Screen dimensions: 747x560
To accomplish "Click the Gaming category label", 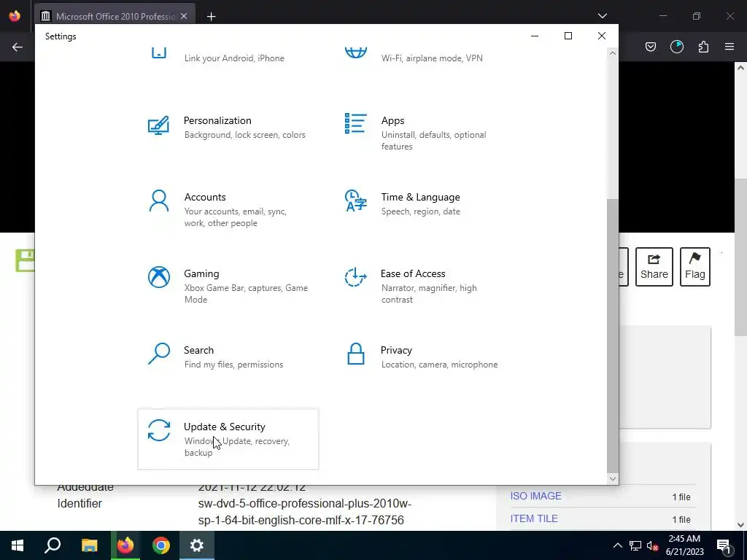I will (201, 274).
